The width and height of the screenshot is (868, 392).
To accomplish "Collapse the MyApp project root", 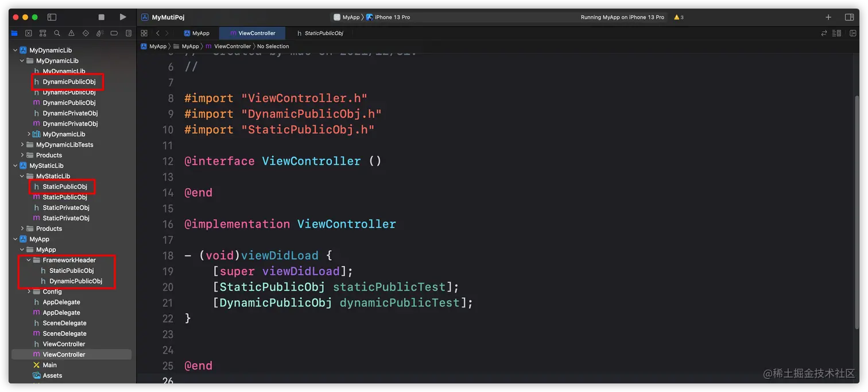I will [x=15, y=239].
